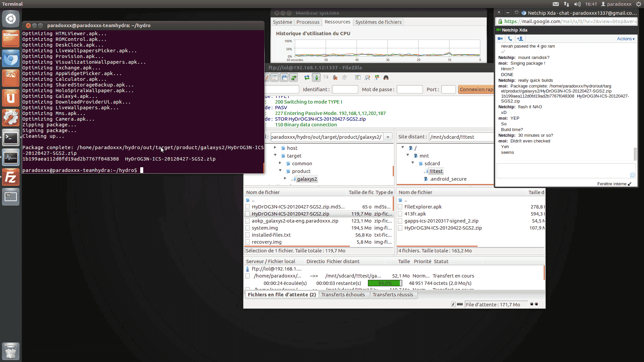The height and width of the screenshot is (362, 644).
Task: Click the green transfer progress bar
Action: [384, 283]
